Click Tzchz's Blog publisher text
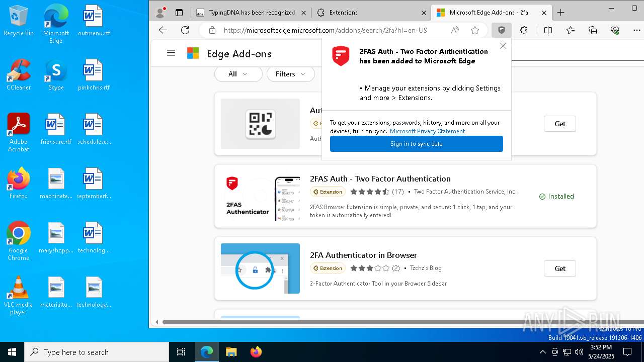 426,268
